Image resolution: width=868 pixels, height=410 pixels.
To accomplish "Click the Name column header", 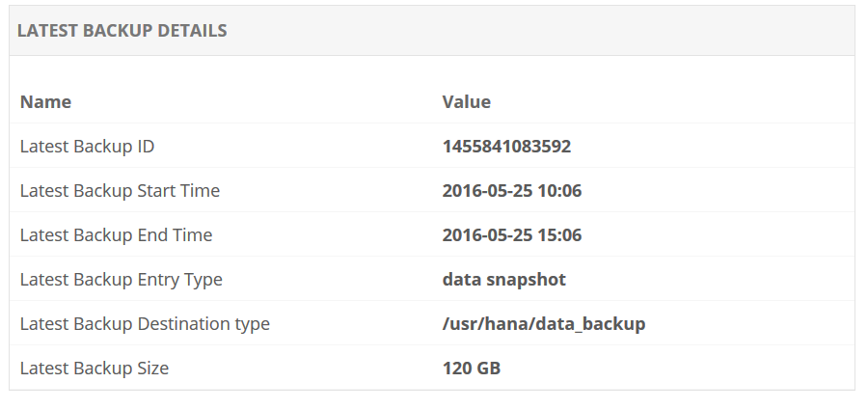I will click(45, 101).
